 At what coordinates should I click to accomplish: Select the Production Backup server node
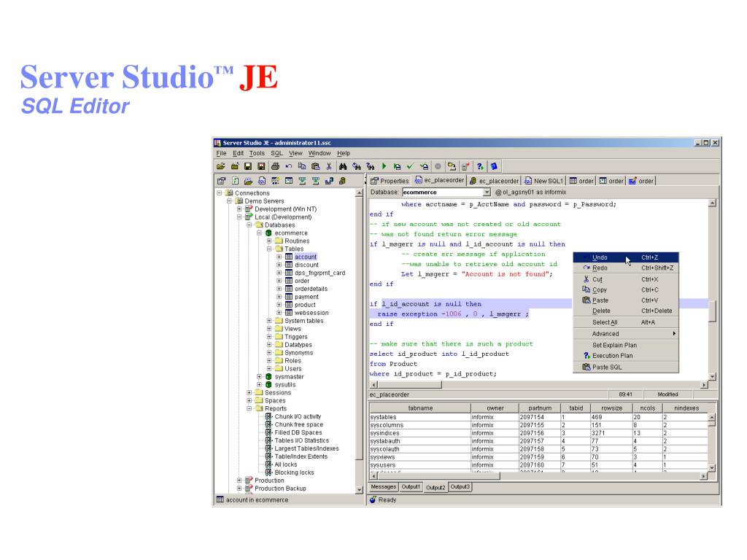coord(280,489)
